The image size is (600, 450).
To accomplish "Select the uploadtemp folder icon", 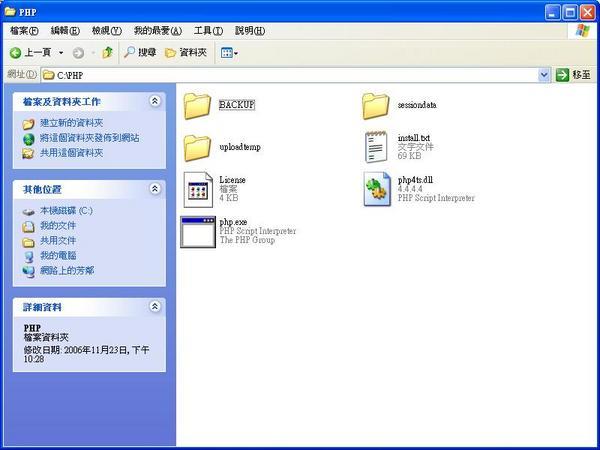I will [197, 148].
